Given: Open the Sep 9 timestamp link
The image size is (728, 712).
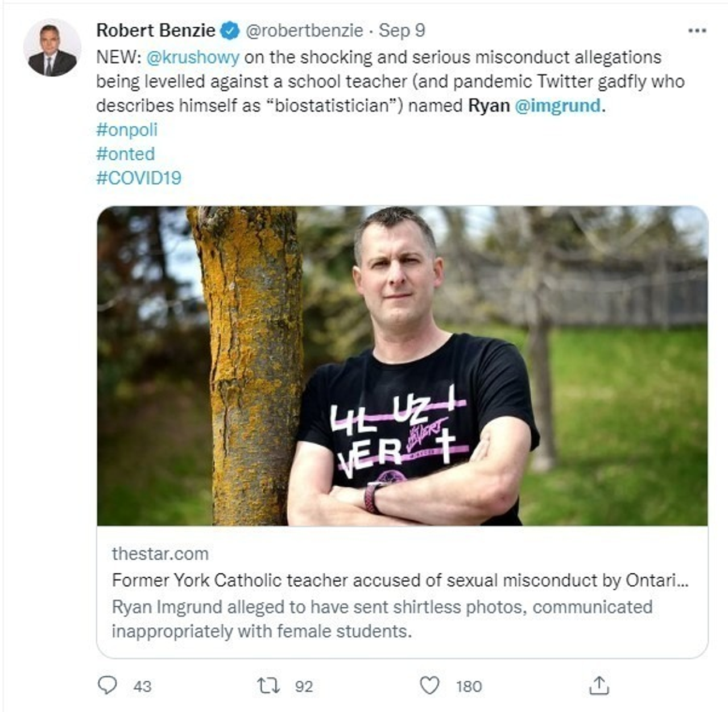Looking at the screenshot, I should (x=402, y=30).
